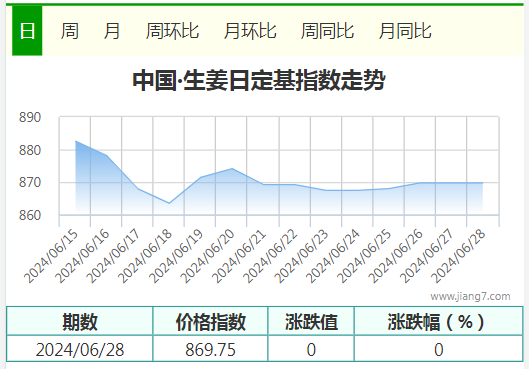Image resolution: width=529 pixels, height=369 pixels.
Task: Click the chart low point at 06/18
Action: [x=169, y=203]
